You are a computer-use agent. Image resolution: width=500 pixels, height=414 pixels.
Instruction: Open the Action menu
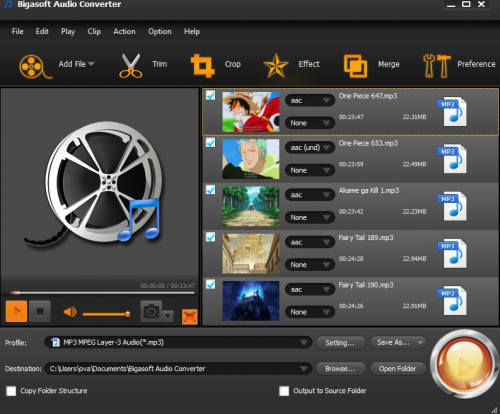pyautogui.click(x=124, y=32)
